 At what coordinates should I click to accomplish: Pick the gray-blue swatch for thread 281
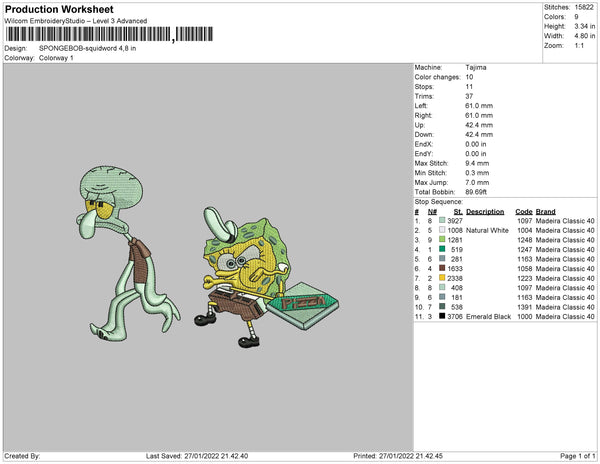[x=442, y=259]
